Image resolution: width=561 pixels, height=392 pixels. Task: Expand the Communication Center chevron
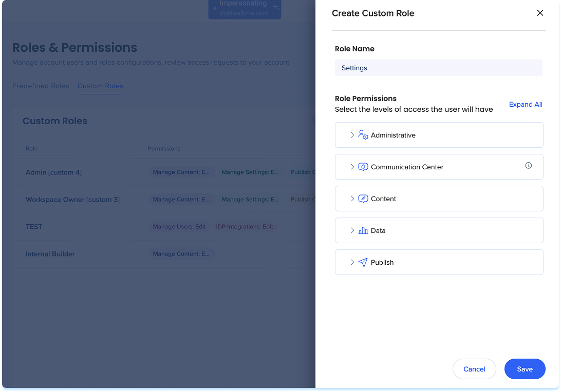click(x=352, y=167)
